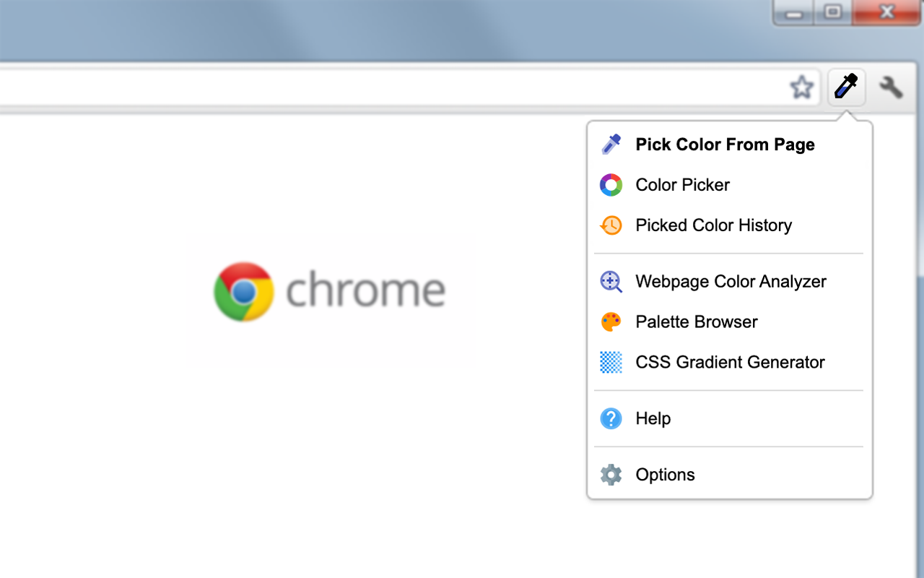924x578 pixels.
Task: Click the Webpage Color Analyzer magnifier icon
Action: tap(611, 282)
